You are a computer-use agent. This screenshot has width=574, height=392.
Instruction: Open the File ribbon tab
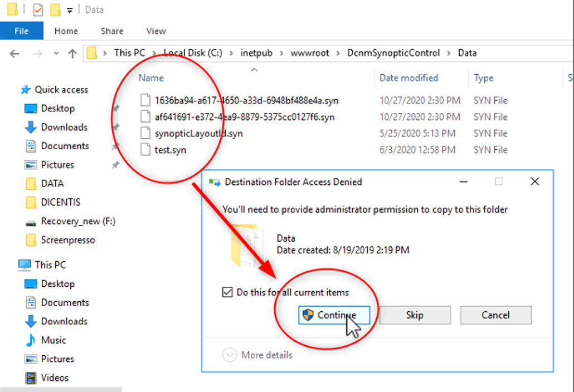[x=22, y=31]
